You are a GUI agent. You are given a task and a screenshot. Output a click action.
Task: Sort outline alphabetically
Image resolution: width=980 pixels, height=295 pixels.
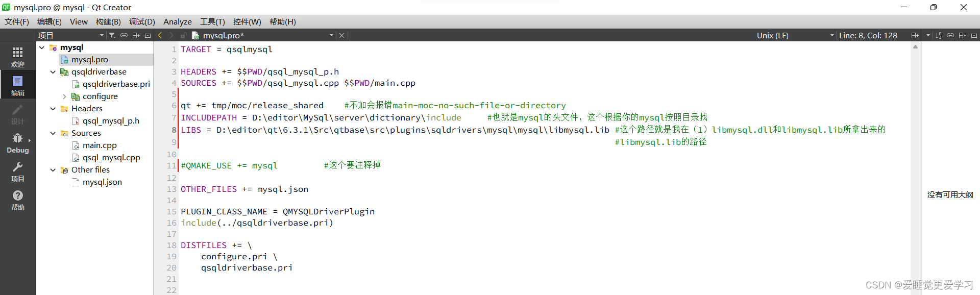tap(939, 35)
